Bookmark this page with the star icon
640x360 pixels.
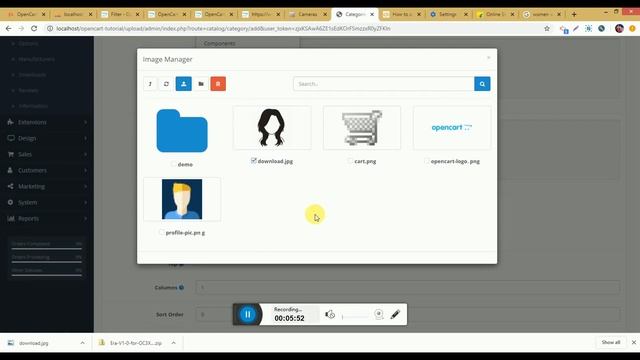pos(547,29)
